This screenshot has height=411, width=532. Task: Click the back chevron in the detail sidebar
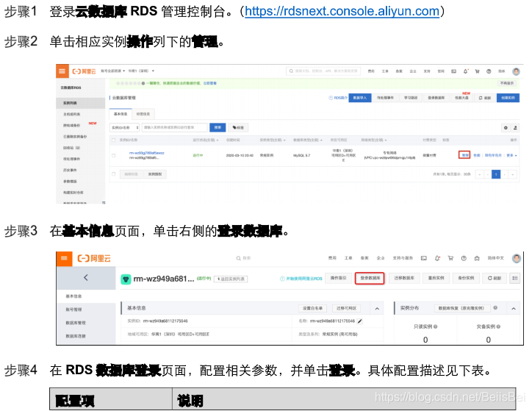[86, 278]
